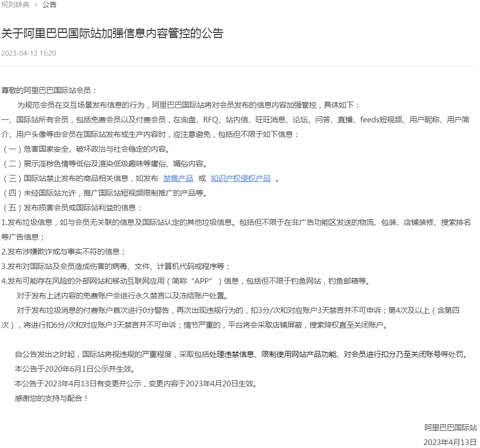Open the 规则辞典 breadcrumb link

click(x=15, y=5)
